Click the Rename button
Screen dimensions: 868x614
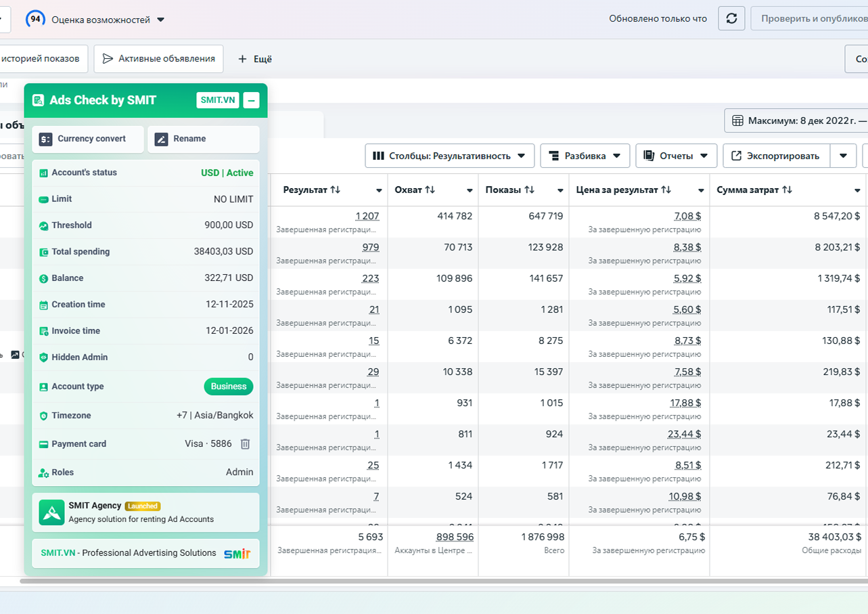[x=203, y=139]
